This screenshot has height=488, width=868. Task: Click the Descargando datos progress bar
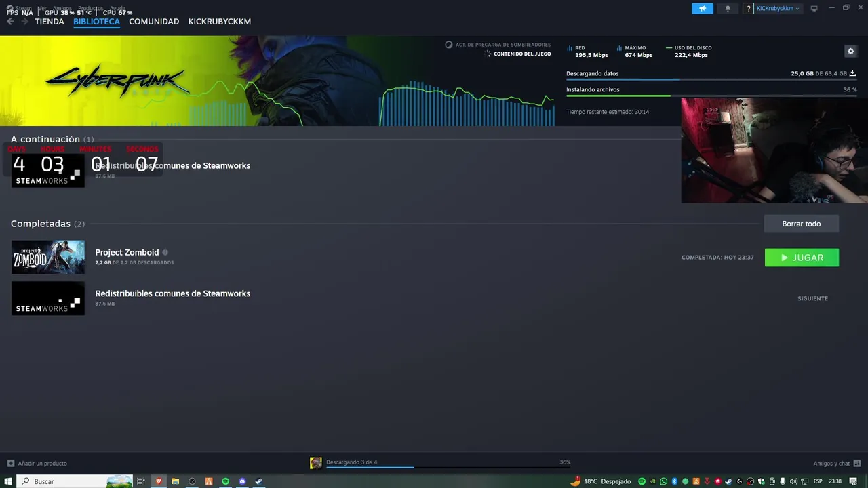[x=711, y=80]
